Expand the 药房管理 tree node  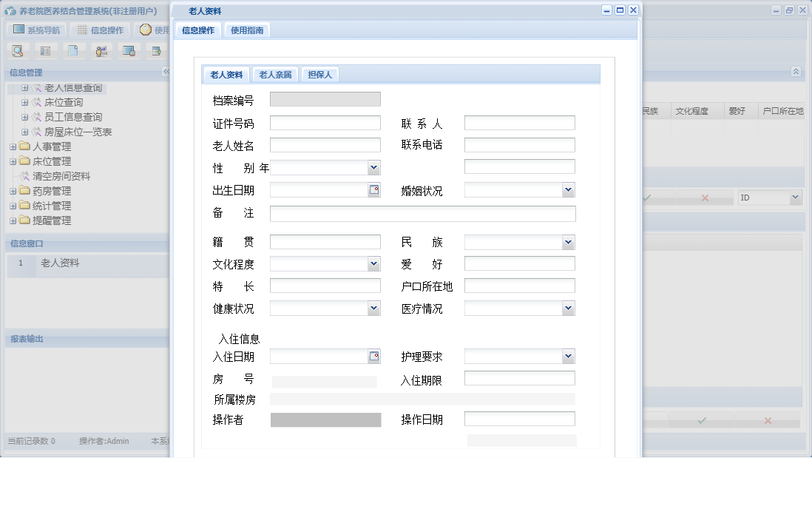[x=13, y=191]
